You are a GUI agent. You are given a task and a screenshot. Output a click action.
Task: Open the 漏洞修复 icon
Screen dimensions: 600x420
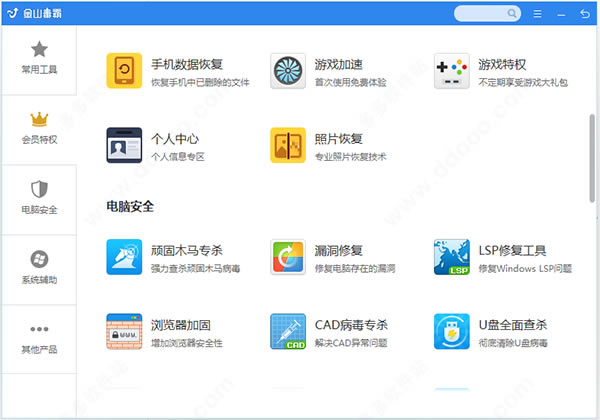[288, 257]
